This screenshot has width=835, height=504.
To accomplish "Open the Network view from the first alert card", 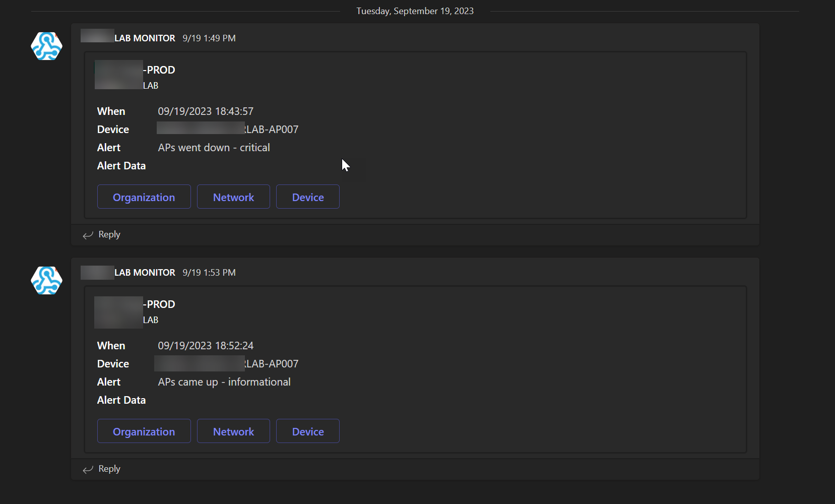I will click(x=233, y=197).
